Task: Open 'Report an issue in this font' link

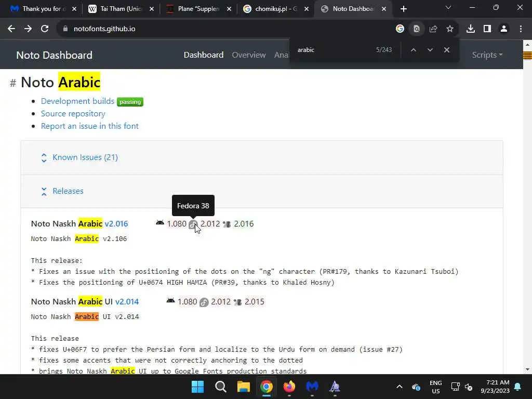Action: [x=89, y=126]
